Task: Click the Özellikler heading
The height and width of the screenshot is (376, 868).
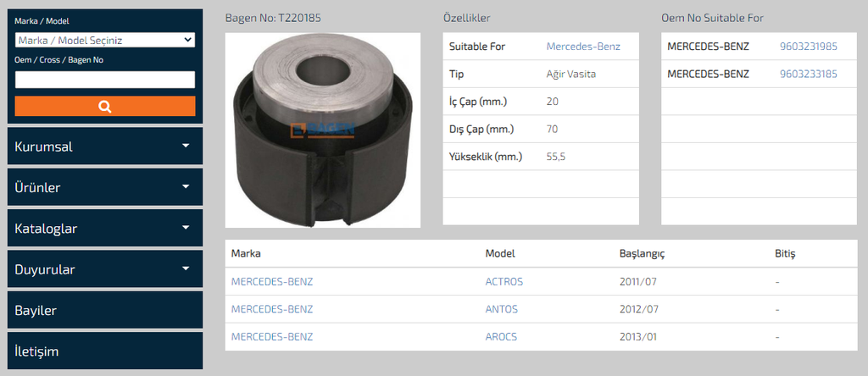Action: [466, 18]
